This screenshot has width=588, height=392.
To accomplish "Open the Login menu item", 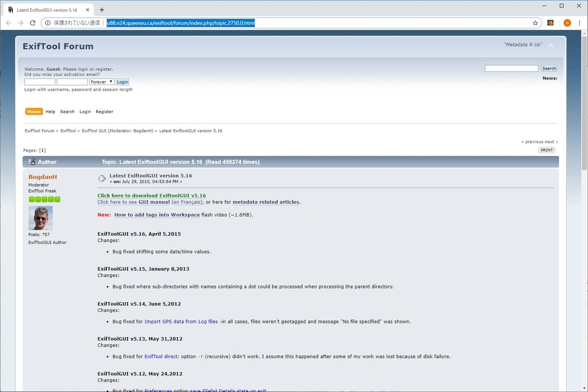I will 85,112.
